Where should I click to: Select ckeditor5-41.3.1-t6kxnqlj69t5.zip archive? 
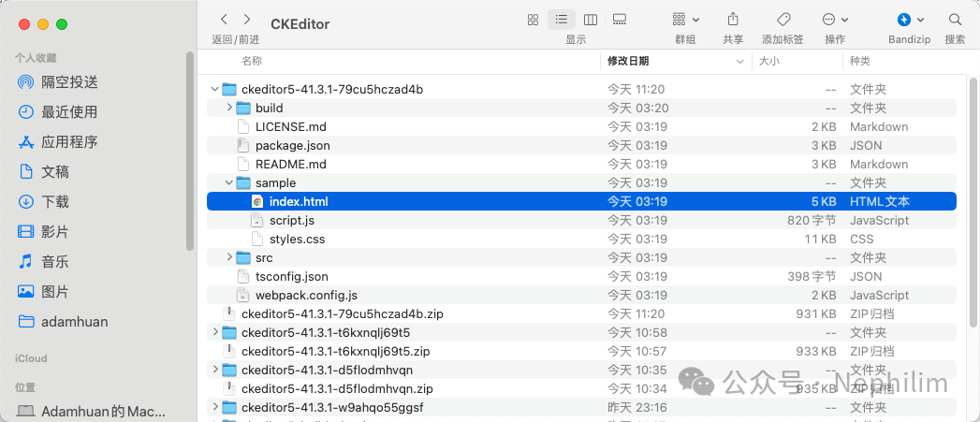(335, 351)
